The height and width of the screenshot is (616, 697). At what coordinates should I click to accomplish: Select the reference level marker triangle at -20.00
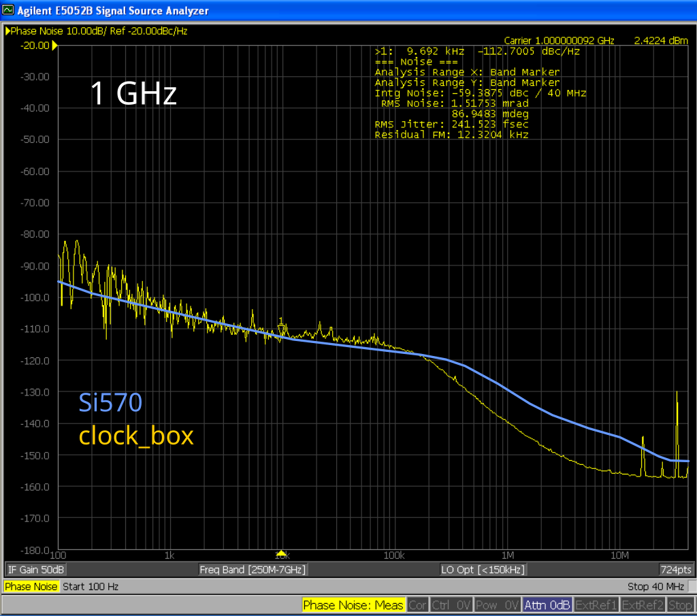[x=55, y=46]
